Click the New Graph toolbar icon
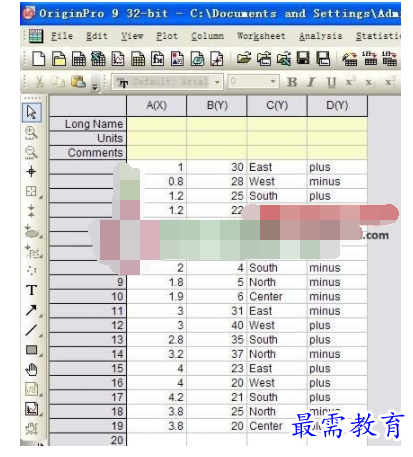 click(x=118, y=59)
